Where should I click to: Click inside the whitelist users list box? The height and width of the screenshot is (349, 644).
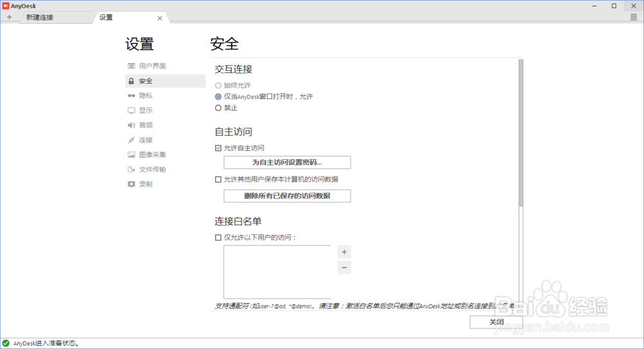[x=277, y=272]
